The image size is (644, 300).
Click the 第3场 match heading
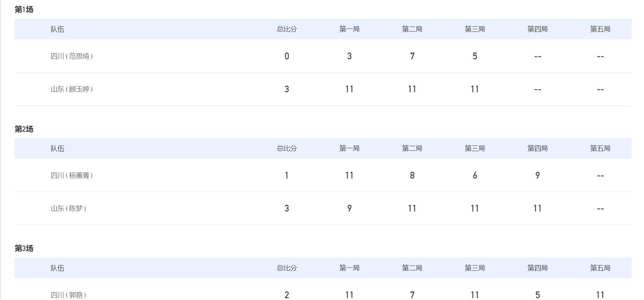point(24,248)
